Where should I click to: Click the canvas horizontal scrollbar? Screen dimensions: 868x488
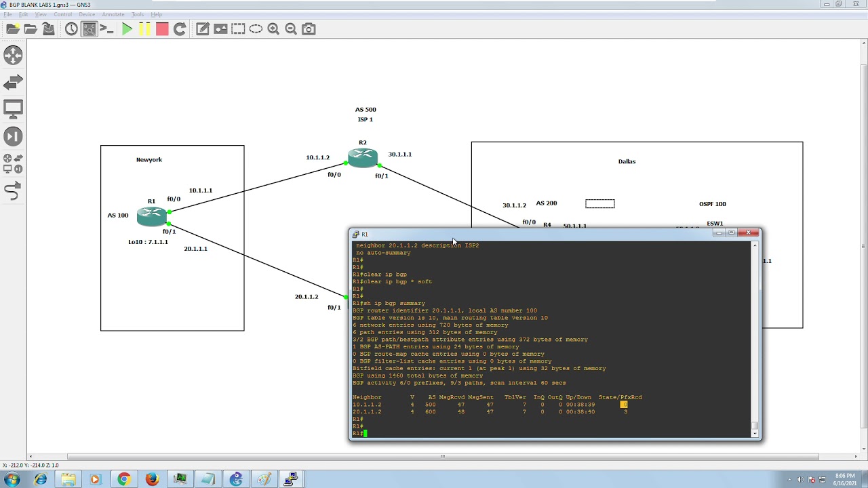point(442,457)
